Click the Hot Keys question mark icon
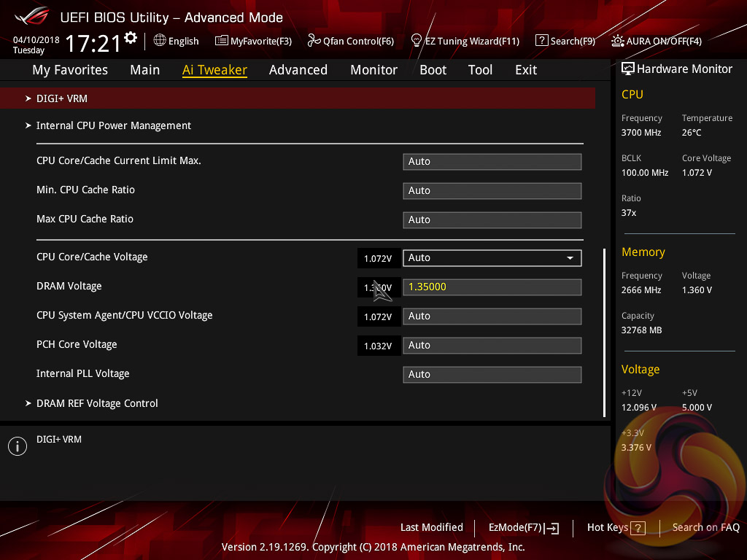 click(x=638, y=528)
